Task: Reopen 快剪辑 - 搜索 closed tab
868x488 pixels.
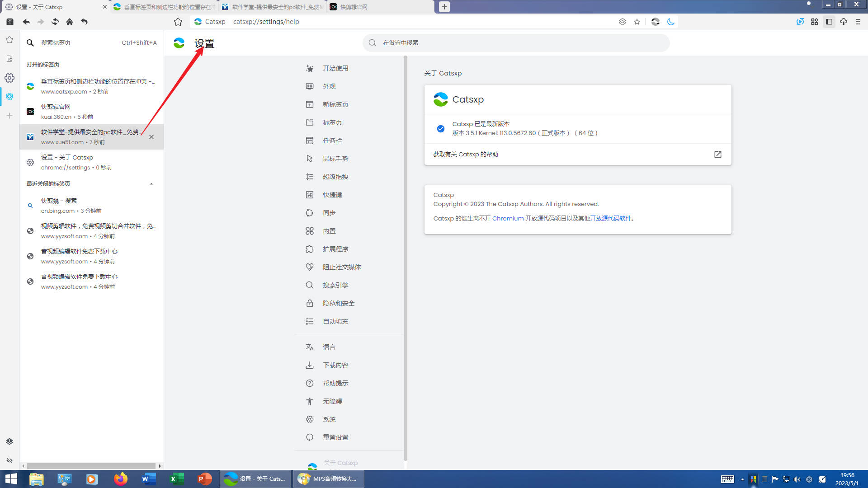Action: (91, 206)
